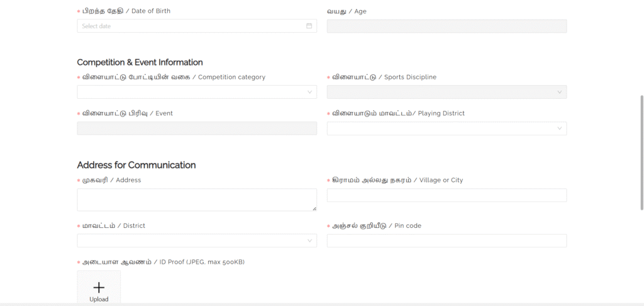The width and height of the screenshot is (644, 306).
Task: Click the ID Proof (JPEG, max 500KB) label
Action: (163, 262)
